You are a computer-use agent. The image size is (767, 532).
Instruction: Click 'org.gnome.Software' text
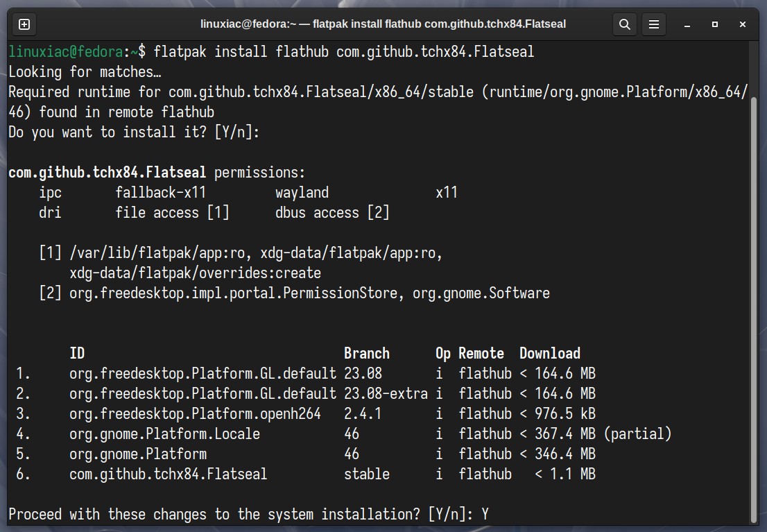(481, 293)
